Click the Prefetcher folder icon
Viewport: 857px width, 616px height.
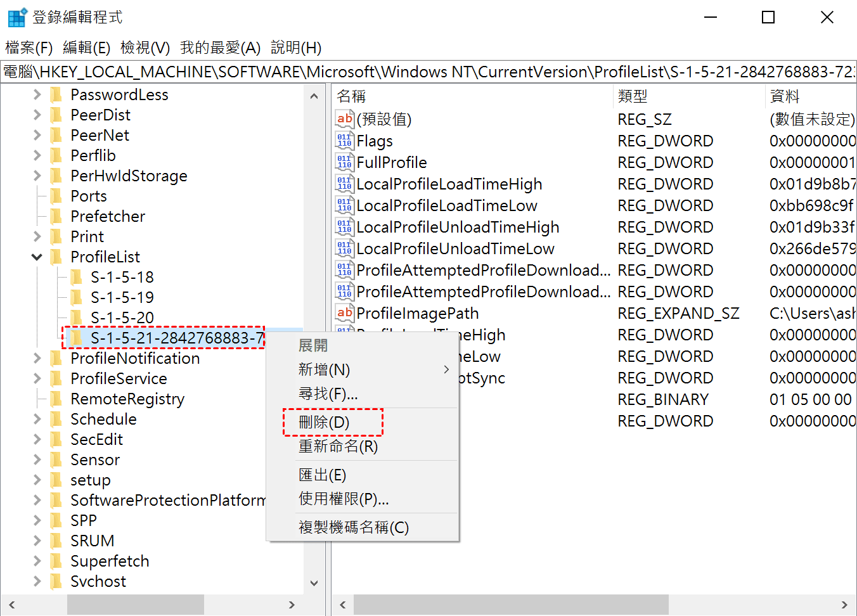pos(56,217)
